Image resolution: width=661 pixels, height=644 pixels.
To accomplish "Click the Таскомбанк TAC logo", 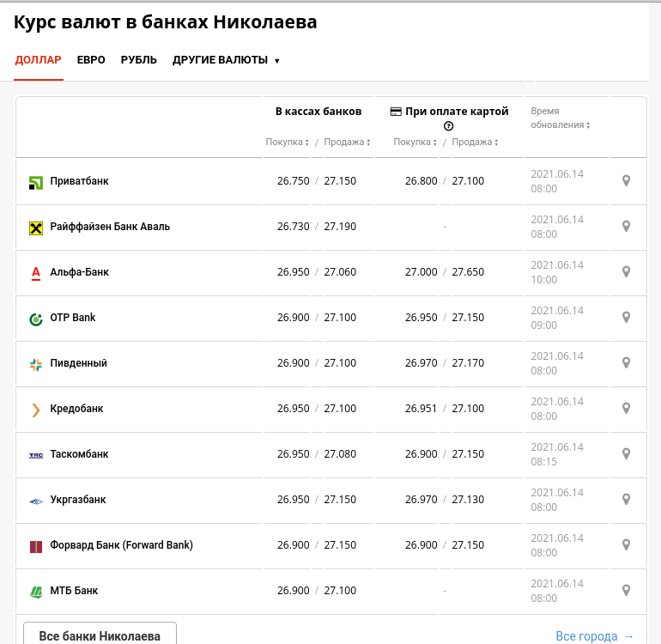I will (36, 455).
